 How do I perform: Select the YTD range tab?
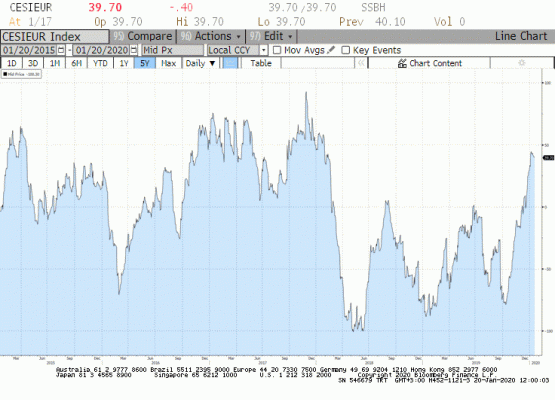pyautogui.click(x=100, y=63)
